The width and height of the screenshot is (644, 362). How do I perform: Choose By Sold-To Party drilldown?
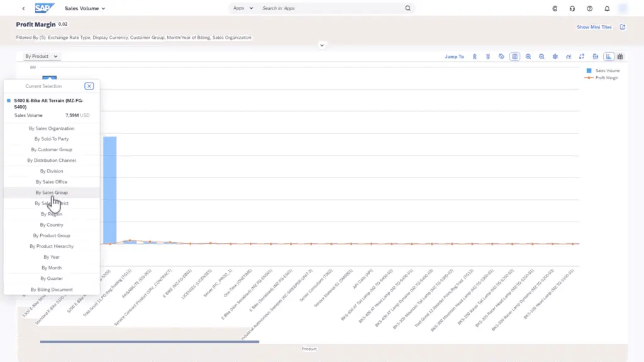click(x=52, y=139)
